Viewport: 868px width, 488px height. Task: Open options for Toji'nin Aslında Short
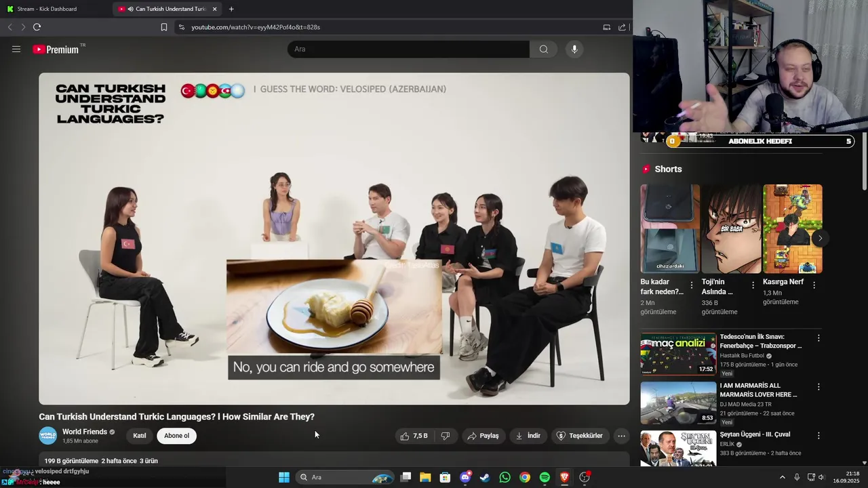(x=753, y=285)
